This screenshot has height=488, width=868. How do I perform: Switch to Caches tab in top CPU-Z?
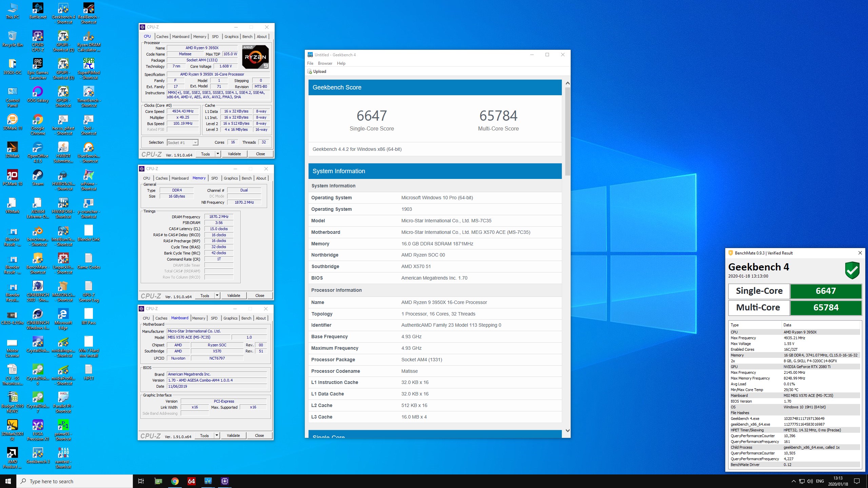[x=162, y=37]
